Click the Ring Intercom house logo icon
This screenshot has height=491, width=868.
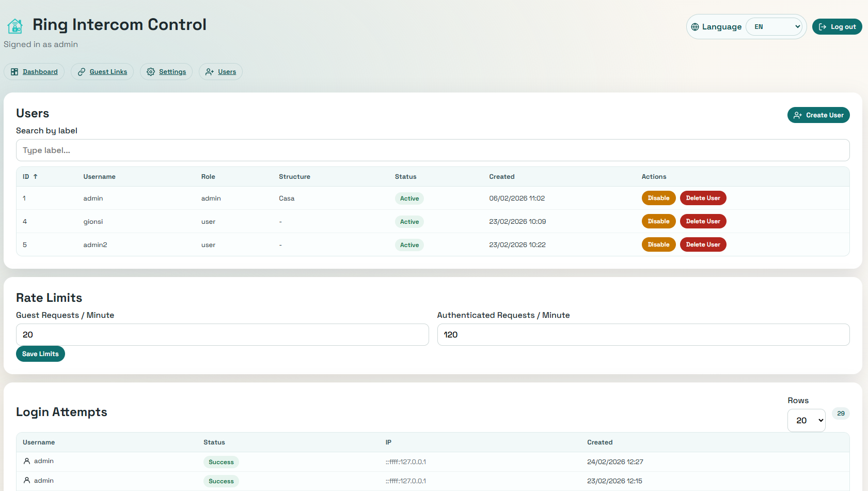tap(14, 25)
